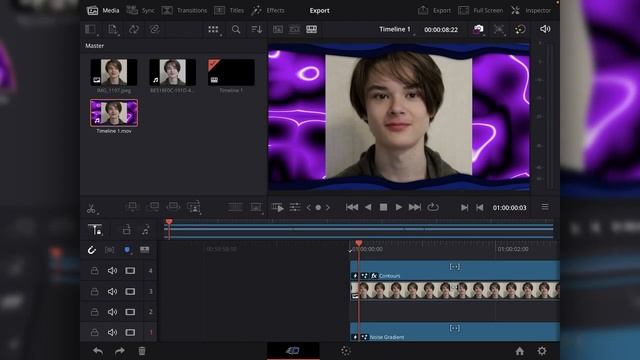Stop playback
The height and width of the screenshot is (360, 640).
point(383,207)
